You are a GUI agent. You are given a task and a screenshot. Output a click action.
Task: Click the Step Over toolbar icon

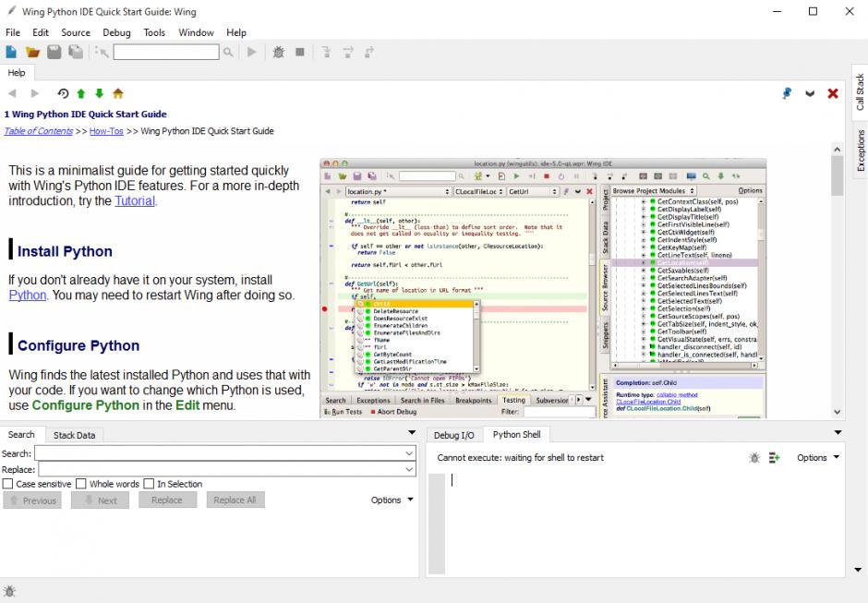(347, 52)
